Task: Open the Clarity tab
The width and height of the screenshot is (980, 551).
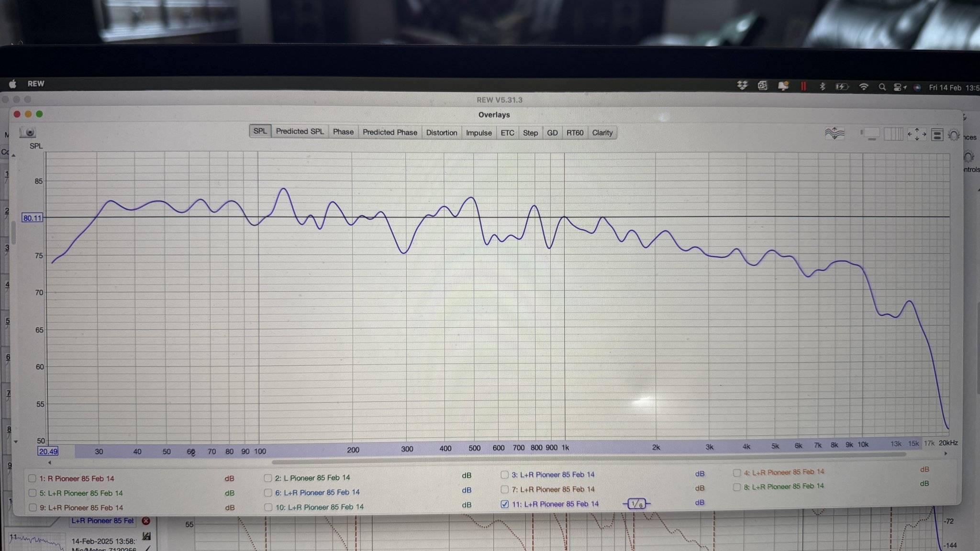Action: (x=602, y=133)
